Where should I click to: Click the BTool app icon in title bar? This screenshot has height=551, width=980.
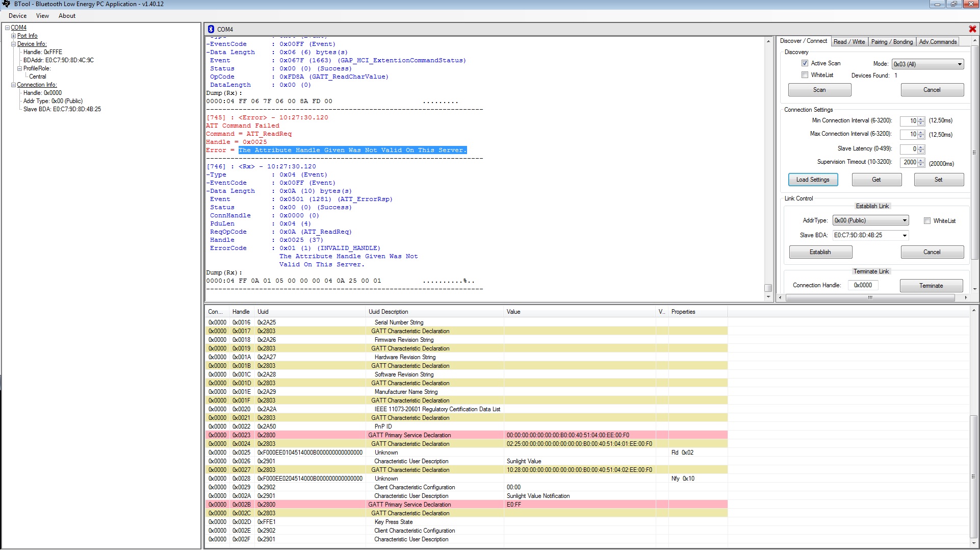click(6, 4)
